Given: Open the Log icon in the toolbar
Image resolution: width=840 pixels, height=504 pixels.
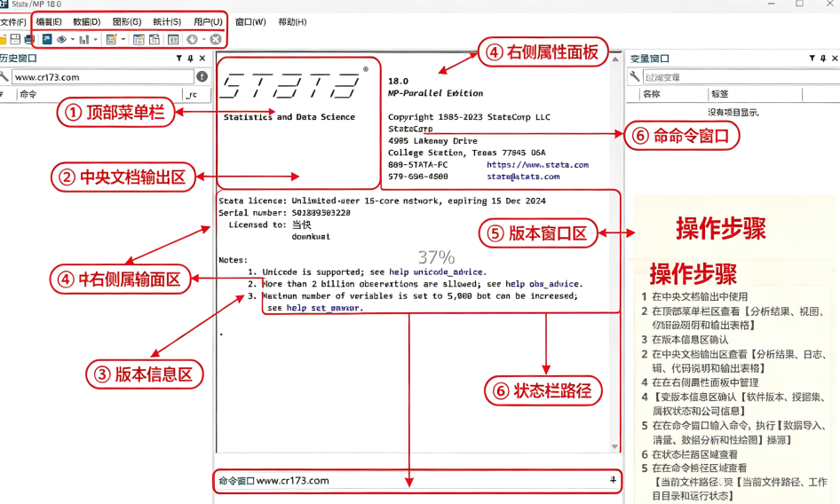Looking at the screenshot, I should 47,39.
